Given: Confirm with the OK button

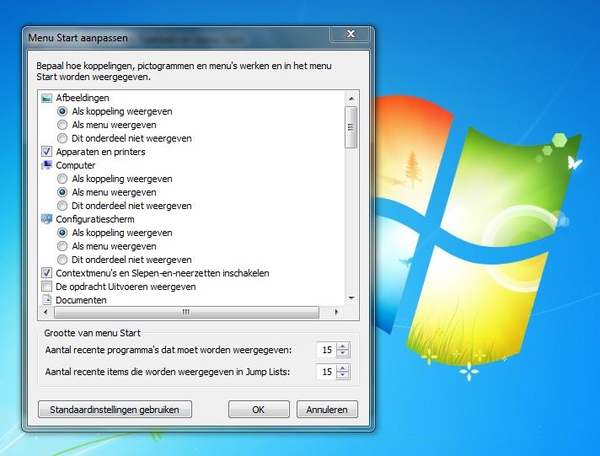Looking at the screenshot, I should coord(259,409).
